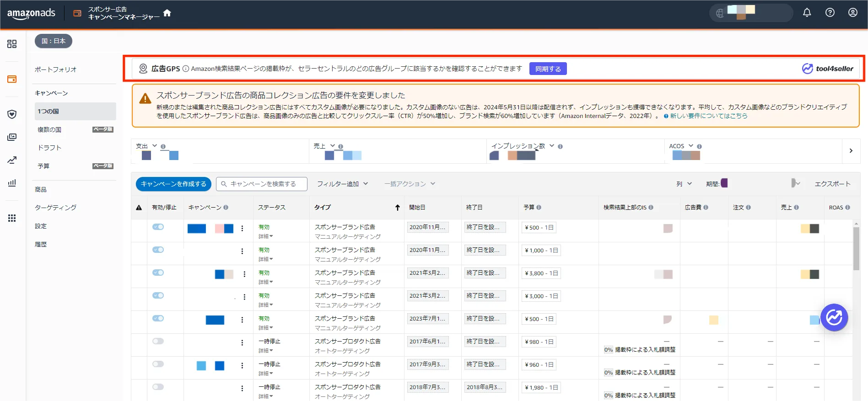868x401 pixels.
Task: Click info icon next to ROAS column header
Action: (x=847, y=208)
